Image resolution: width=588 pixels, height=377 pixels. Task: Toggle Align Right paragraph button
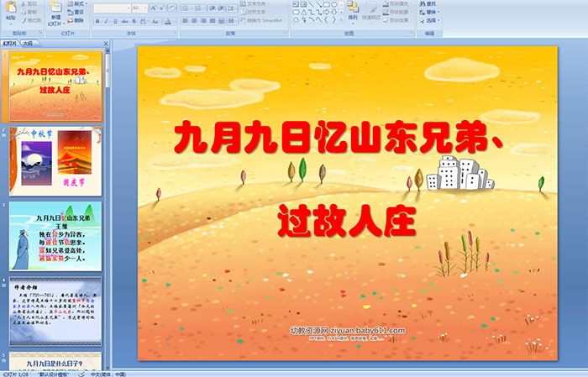203,21
